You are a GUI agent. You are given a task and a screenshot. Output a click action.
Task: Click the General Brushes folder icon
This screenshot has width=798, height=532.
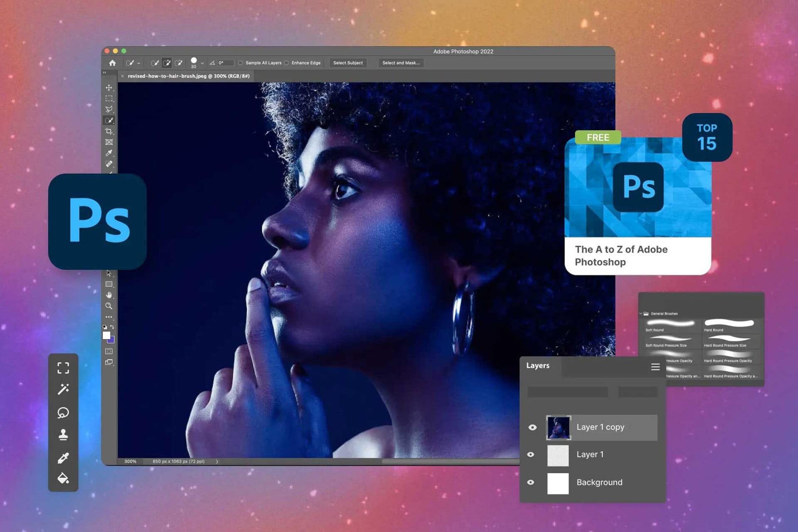point(646,313)
